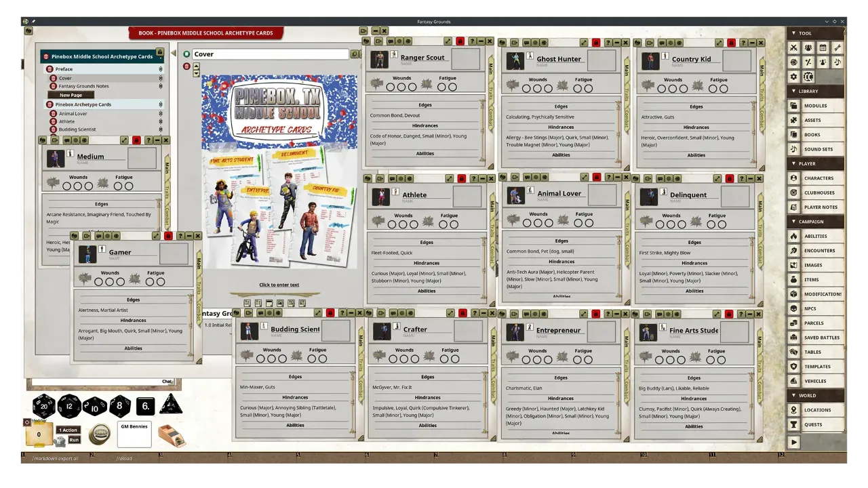Click first fatigue circle on Gamer sheet

pos(150,282)
